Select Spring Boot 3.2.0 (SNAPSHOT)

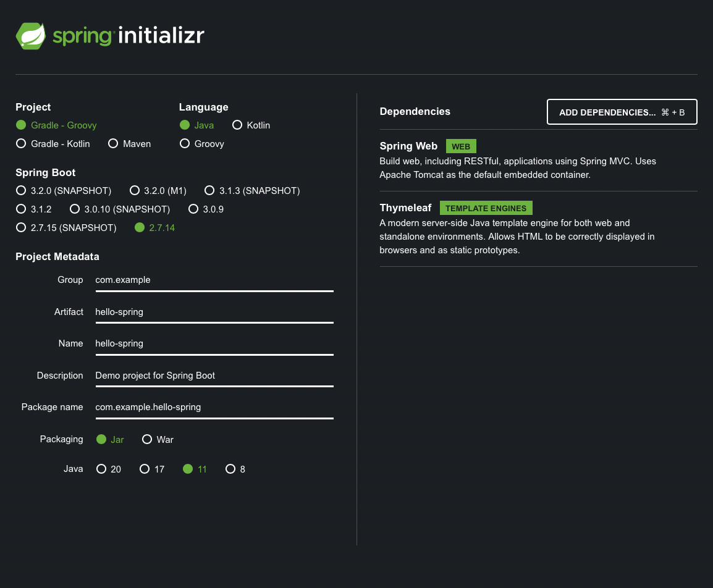tap(64, 190)
